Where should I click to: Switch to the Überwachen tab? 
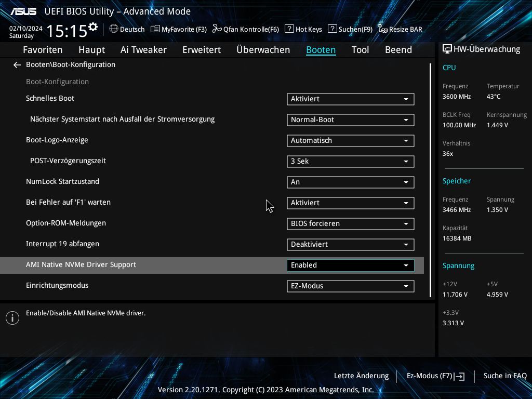click(x=263, y=50)
